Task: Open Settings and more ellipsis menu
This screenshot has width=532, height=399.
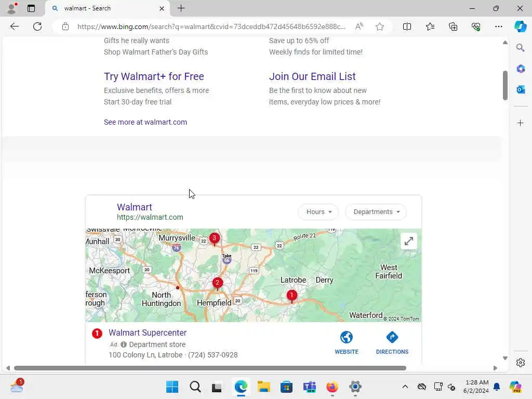Action: (498, 26)
